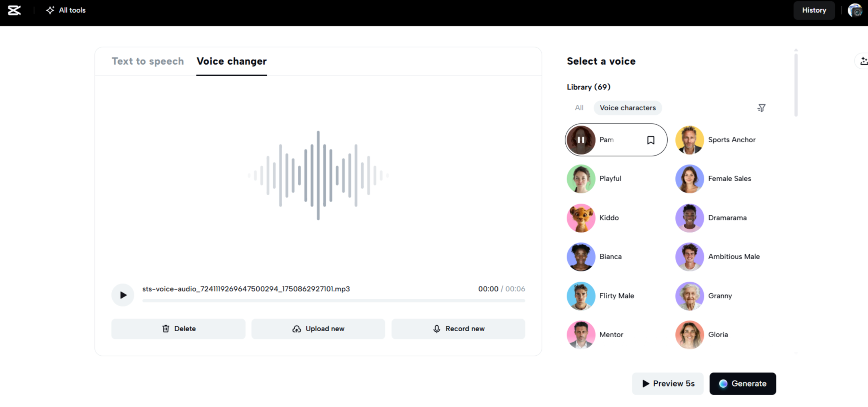Click the CapCut logo
Screen dimensions: 868x407
[x=14, y=10]
